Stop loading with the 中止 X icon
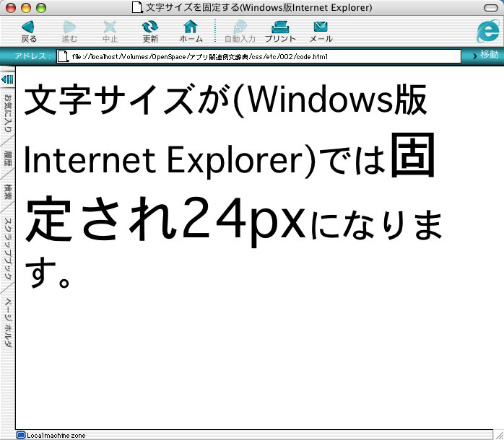The width and height of the screenshot is (504, 440). tap(110, 27)
